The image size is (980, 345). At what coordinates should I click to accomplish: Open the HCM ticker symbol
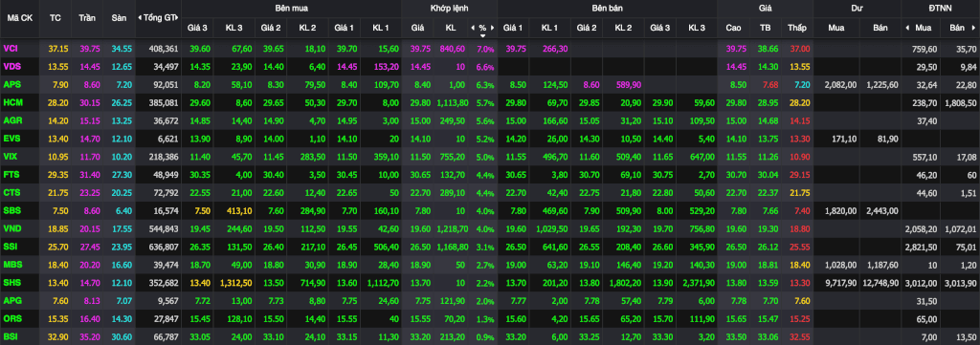tap(11, 102)
